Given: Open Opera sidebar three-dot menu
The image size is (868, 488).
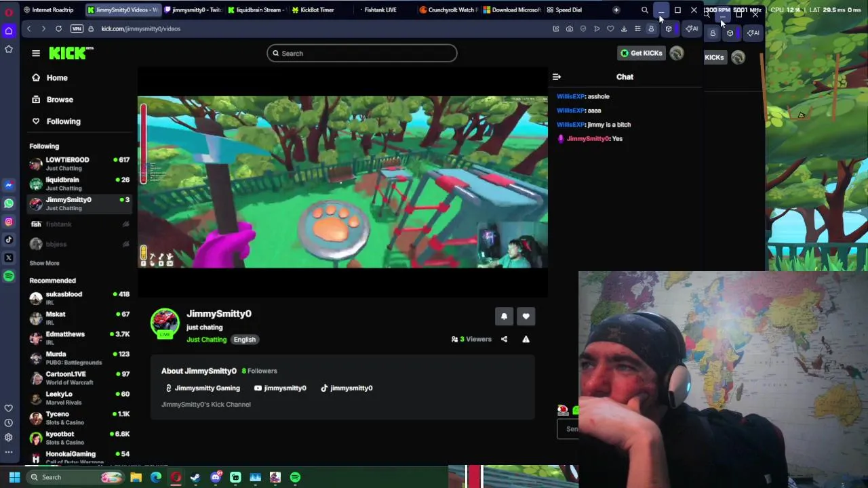Looking at the screenshot, I should tap(9, 452).
